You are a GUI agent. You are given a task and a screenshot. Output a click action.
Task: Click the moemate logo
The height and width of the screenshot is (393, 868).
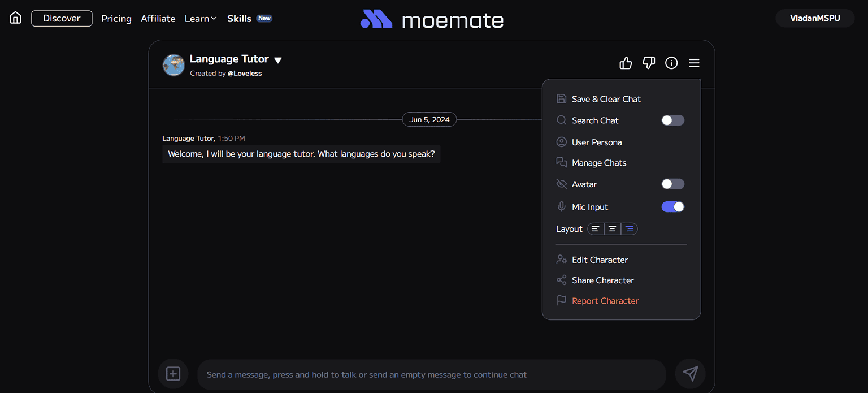431,19
